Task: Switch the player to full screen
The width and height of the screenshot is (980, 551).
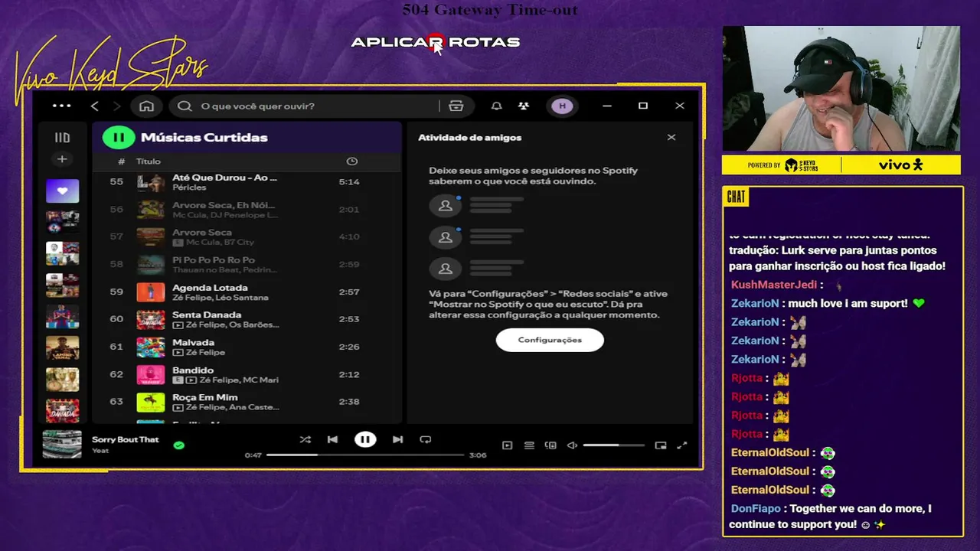Action: click(x=681, y=445)
